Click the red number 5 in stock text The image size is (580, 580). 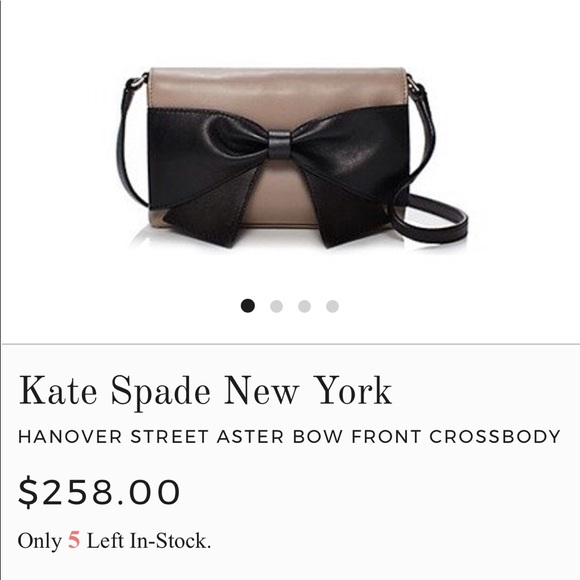74,540
